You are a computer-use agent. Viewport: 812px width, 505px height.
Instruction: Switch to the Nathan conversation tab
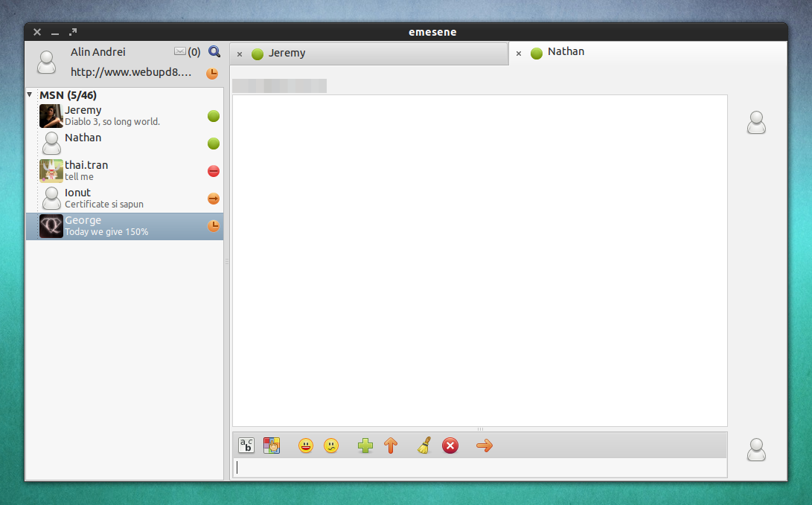click(648, 52)
